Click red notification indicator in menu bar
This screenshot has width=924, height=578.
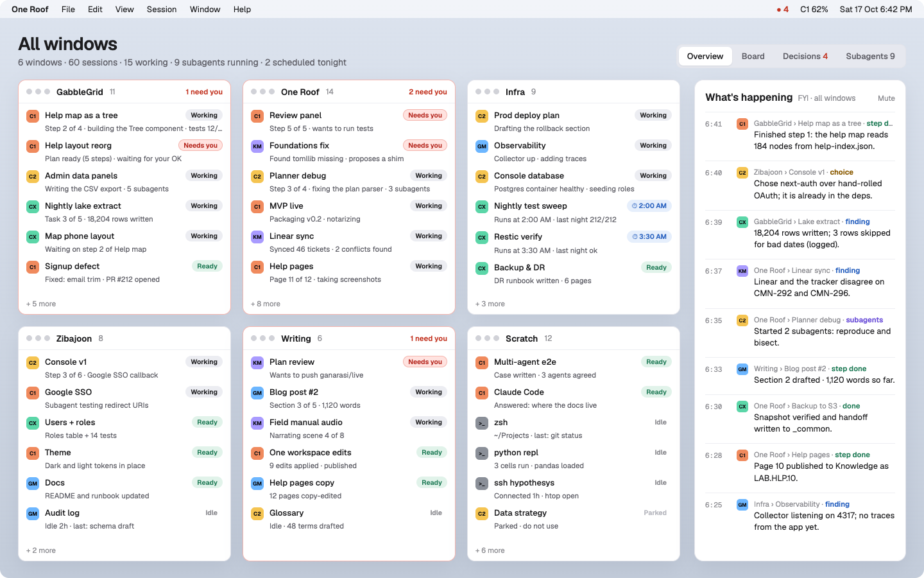pyautogui.click(x=782, y=10)
